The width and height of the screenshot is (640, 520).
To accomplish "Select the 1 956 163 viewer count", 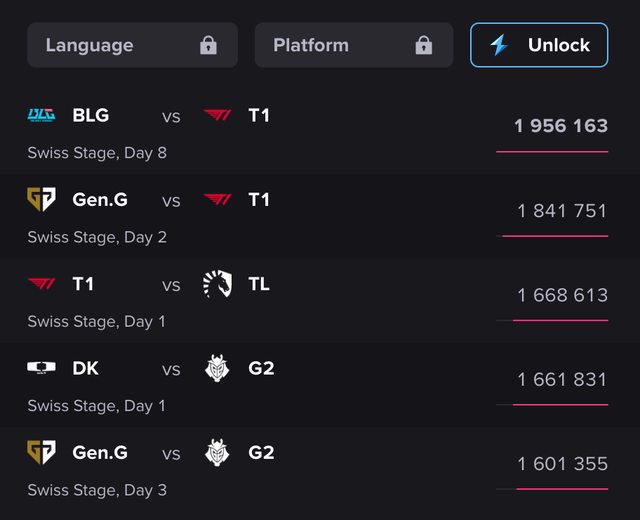I will tap(561, 126).
